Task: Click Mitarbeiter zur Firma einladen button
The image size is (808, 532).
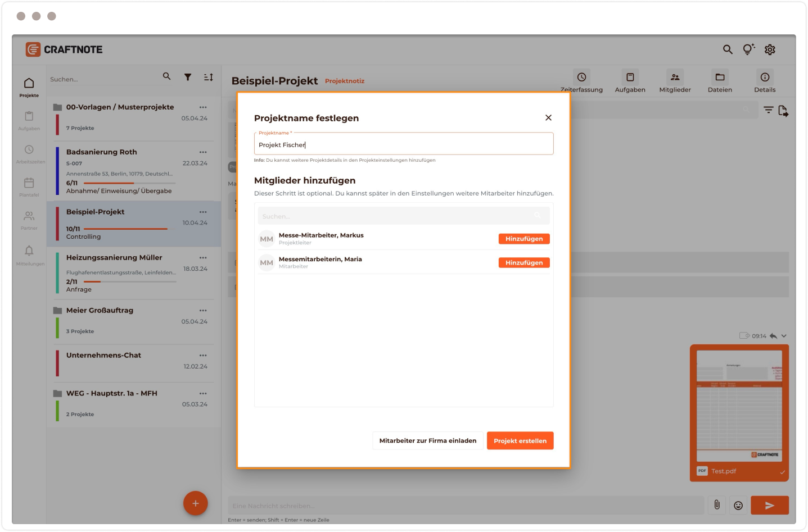Action: click(x=427, y=441)
